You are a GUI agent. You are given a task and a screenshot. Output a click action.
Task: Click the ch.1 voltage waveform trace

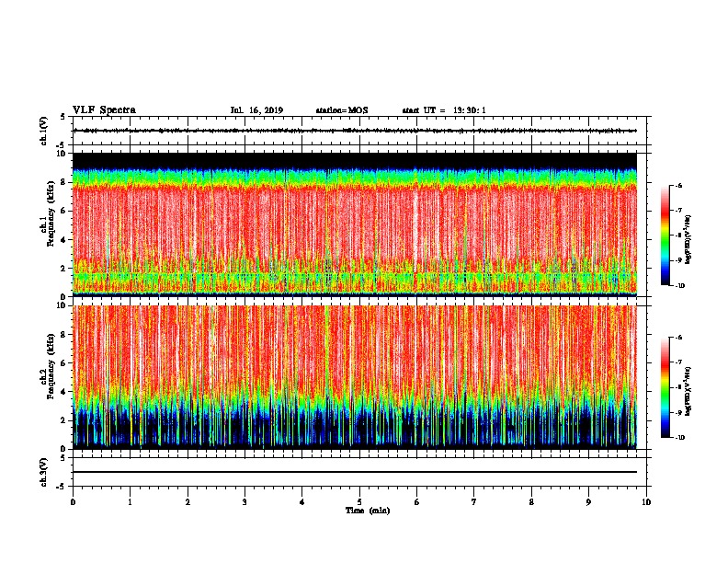pyautogui.click(x=355, y=131)
